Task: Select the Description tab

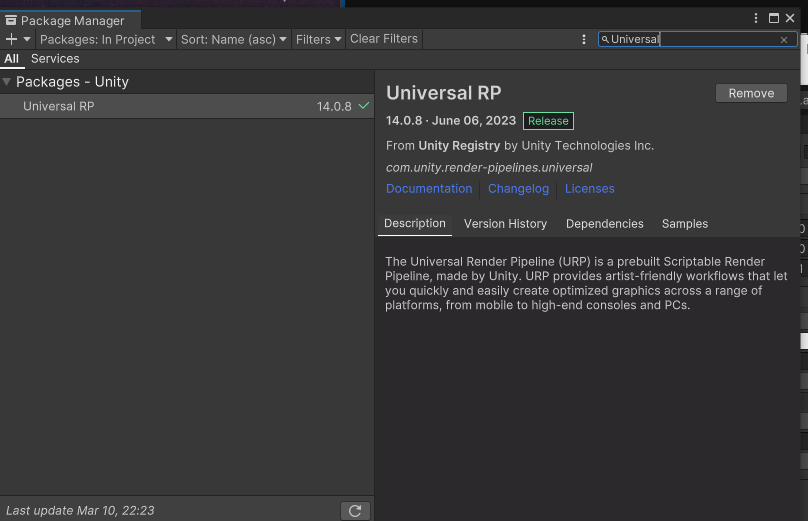Action: pyautogui.click(x=415, y=224)
